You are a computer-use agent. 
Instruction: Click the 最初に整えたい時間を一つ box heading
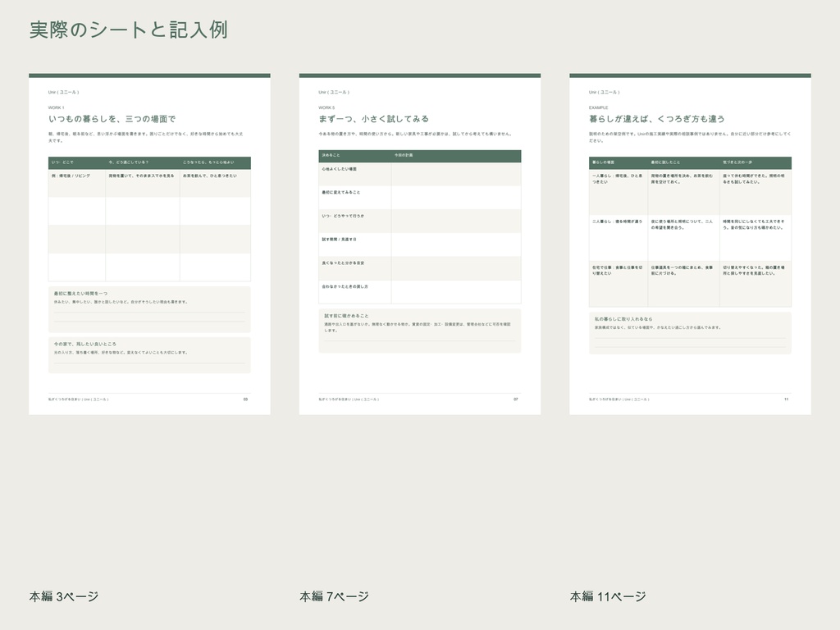click(x=80, y=294)
